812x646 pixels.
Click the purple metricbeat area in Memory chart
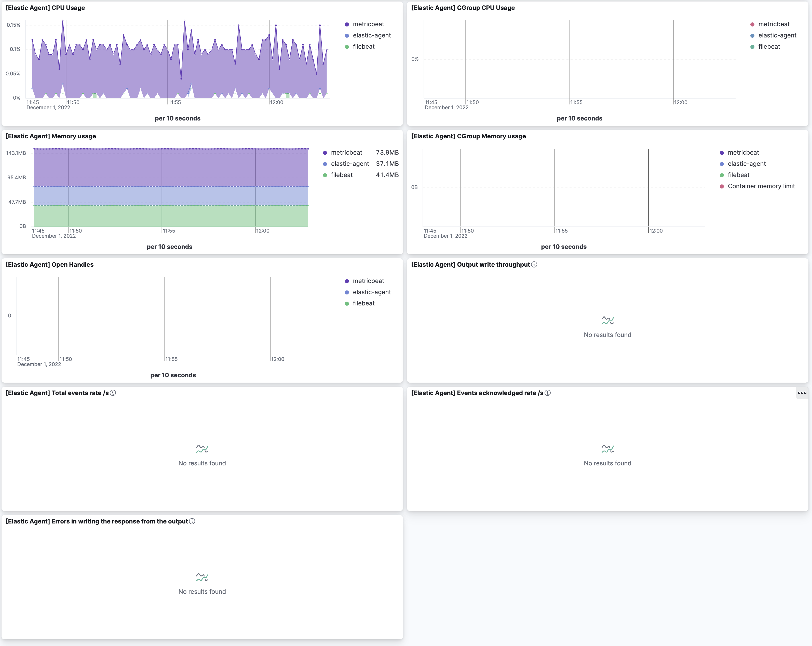[171, 168]
